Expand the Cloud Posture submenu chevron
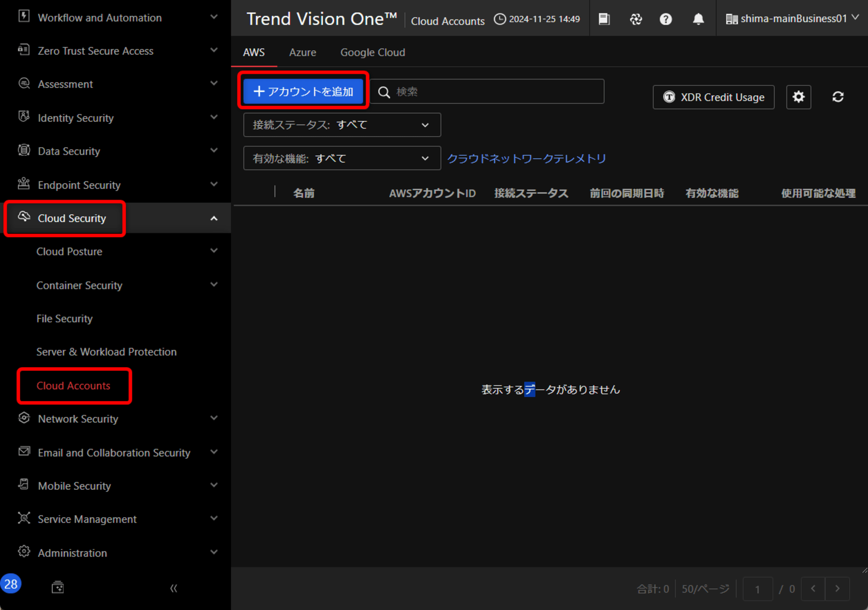The width and height of the screenshot is (868, 610). (x=214, y=251)
